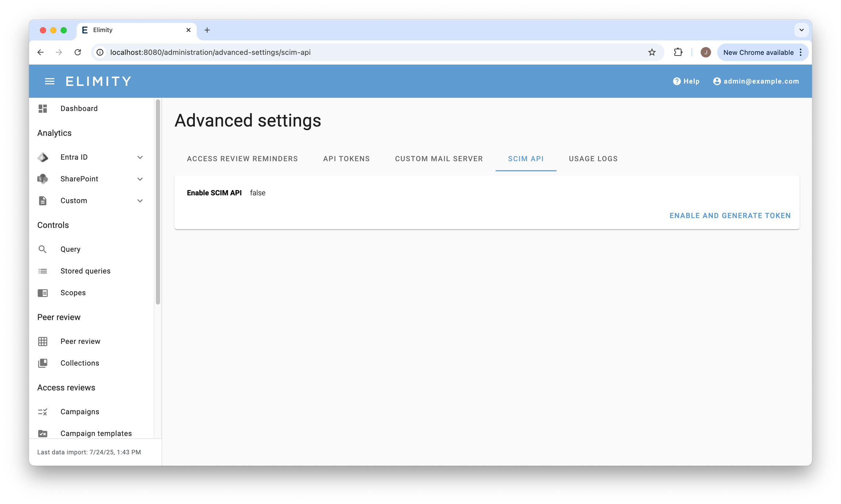Expand the Entra ID section
This screenshot has width=841, height=504.
pos(140,157)
